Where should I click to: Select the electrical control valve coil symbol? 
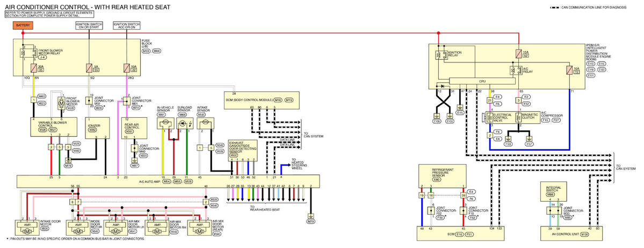point(490,118)
